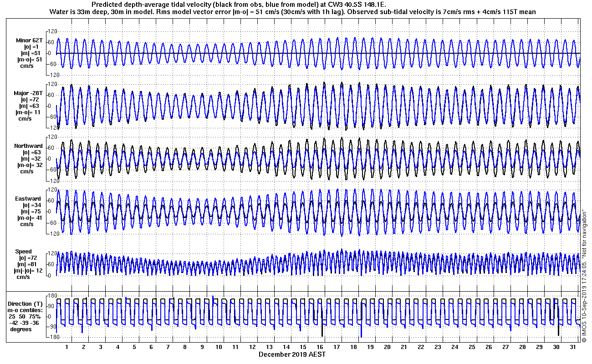Click the day '31' tick label
592x364 pixels.
pos(573,347)
